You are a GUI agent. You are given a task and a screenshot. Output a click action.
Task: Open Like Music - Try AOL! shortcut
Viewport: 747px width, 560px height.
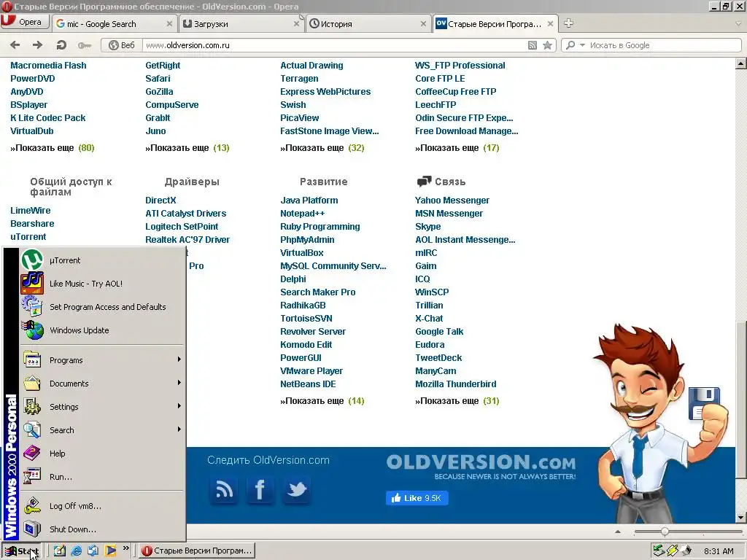(102, 284)
